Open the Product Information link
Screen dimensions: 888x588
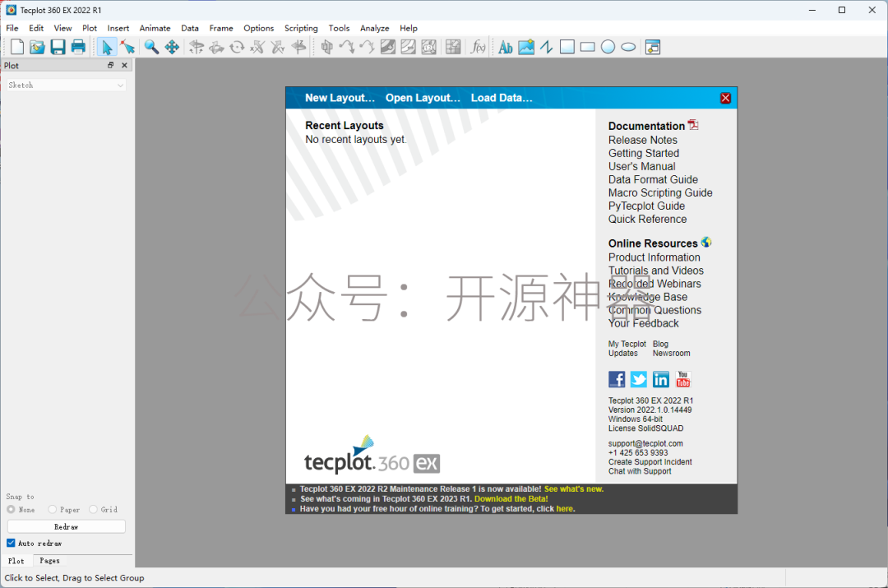654,257
